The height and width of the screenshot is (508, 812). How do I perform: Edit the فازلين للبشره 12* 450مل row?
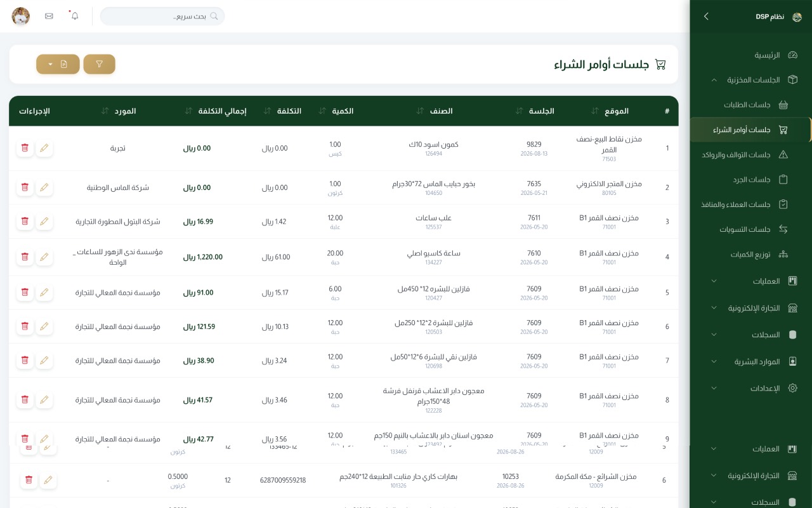coord(44,293)
